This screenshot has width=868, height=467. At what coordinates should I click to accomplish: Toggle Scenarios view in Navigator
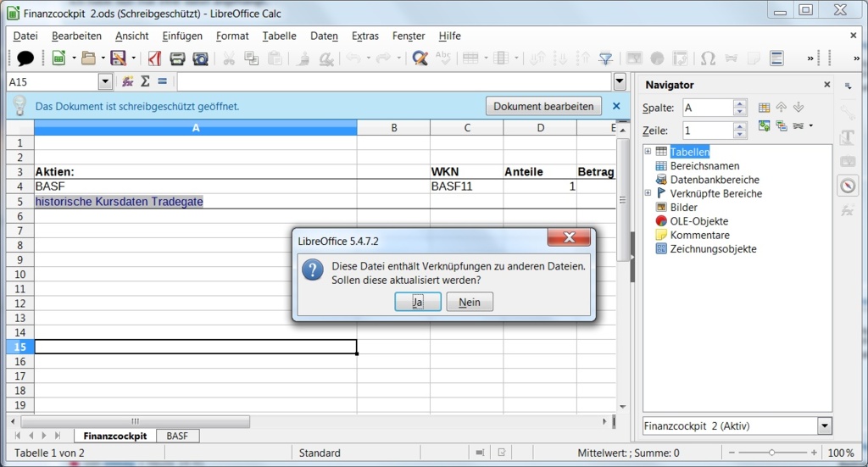781,125
